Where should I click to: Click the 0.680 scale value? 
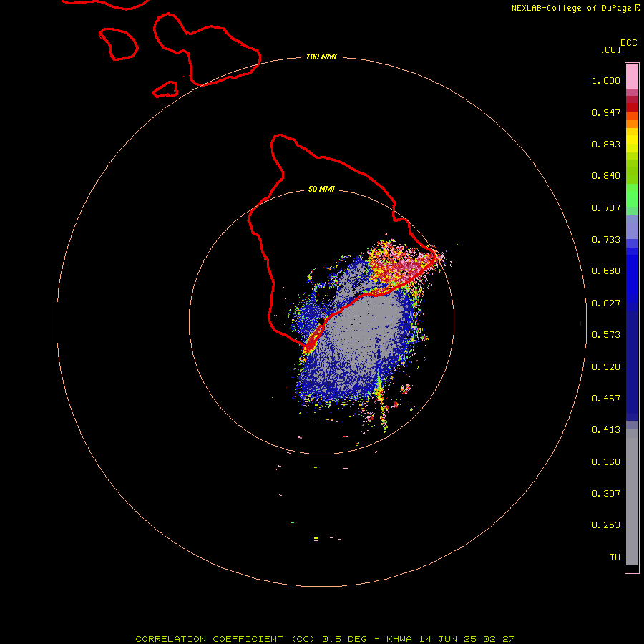coord(606,271)
